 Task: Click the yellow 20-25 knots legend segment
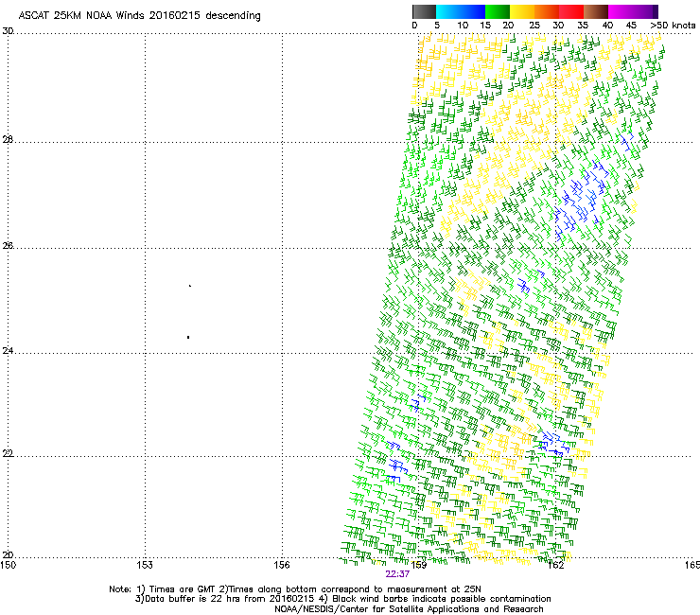pyautogui.click(x=522, y=11)
